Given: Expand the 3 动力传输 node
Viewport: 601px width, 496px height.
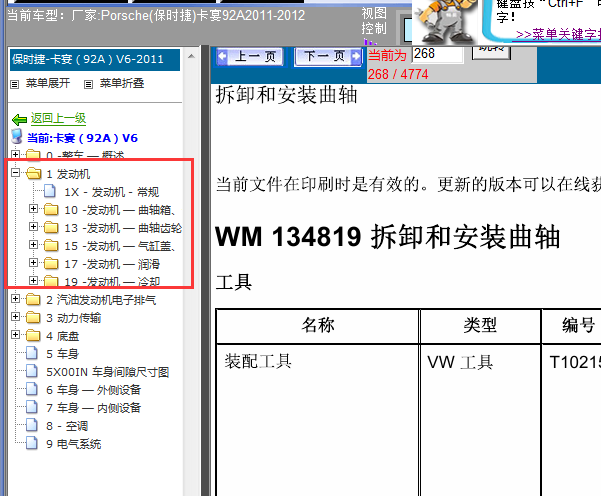Looking at the screenshot, I should click(x=15, y=316).
